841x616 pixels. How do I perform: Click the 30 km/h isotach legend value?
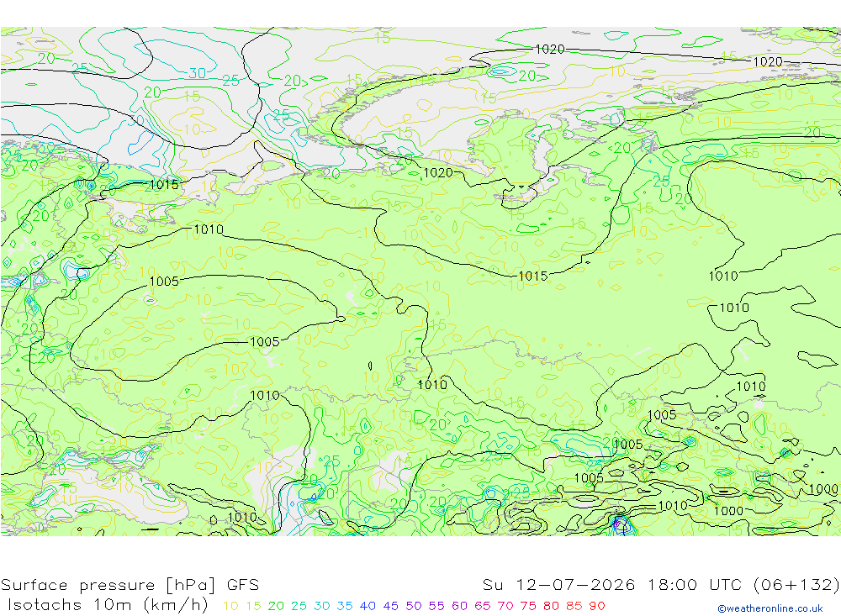(322, 606)
